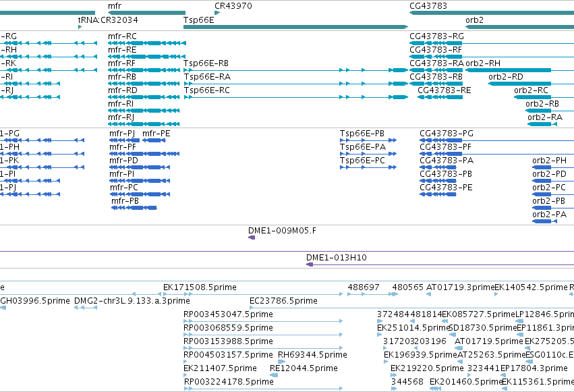The width and height of the screenshot is (574, 392).
Task: Click transcript orb2-RB
Action: click(550, 111)
